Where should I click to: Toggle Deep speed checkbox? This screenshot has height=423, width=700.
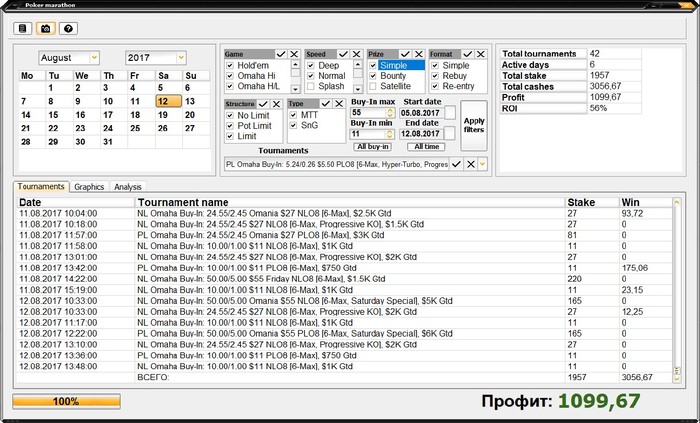click(x=311, y=66)
